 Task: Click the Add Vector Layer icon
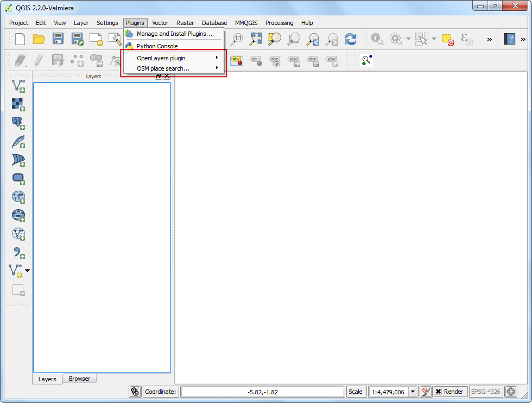coord(18,86)
